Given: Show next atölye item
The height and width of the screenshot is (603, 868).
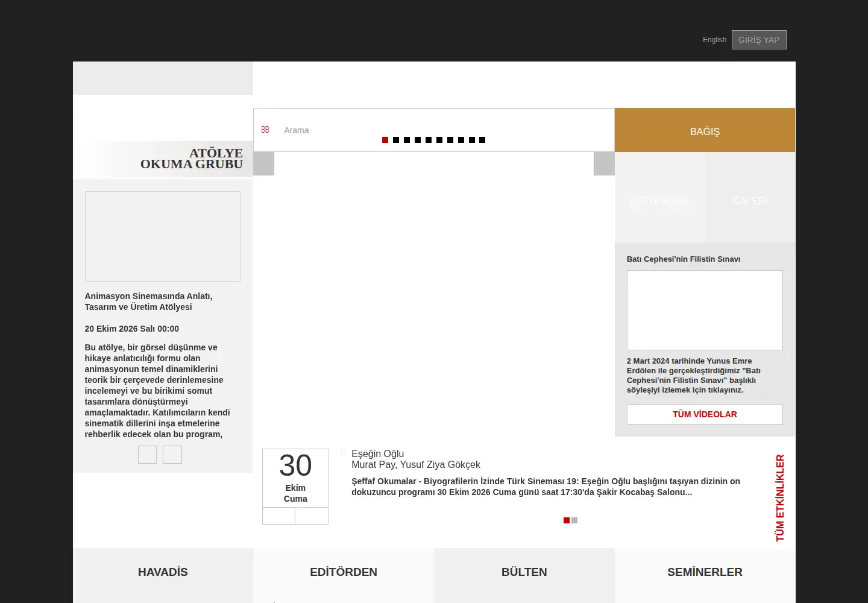Looking at the screenshot, I should pyautogui.click(x=172, y=455).
